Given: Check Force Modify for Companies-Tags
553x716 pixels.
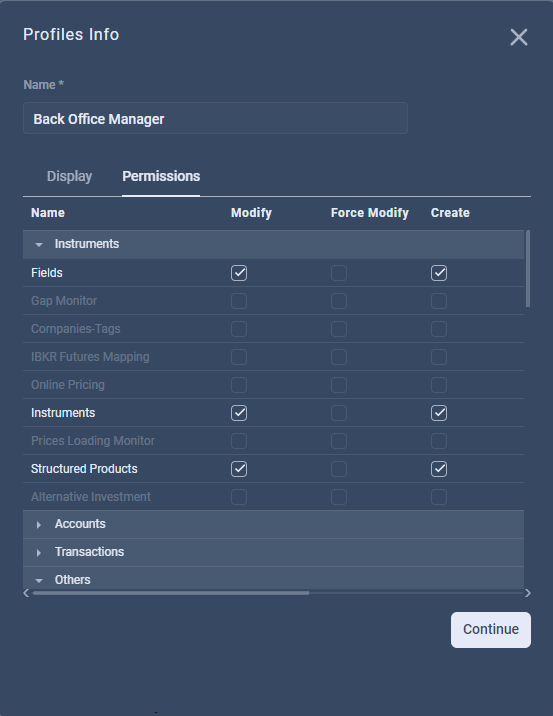Looking at the screenshot, I should [339, 329].
